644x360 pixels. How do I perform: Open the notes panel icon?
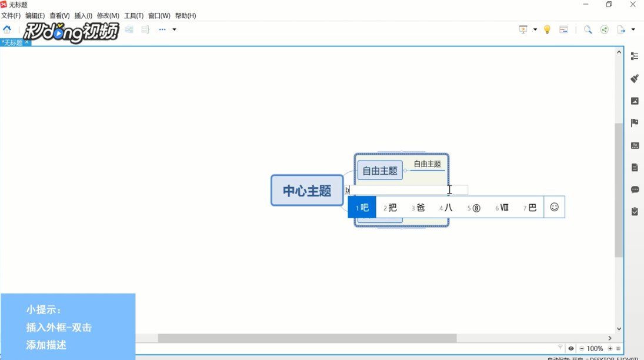pyautogui.click(x=635, y=166)
